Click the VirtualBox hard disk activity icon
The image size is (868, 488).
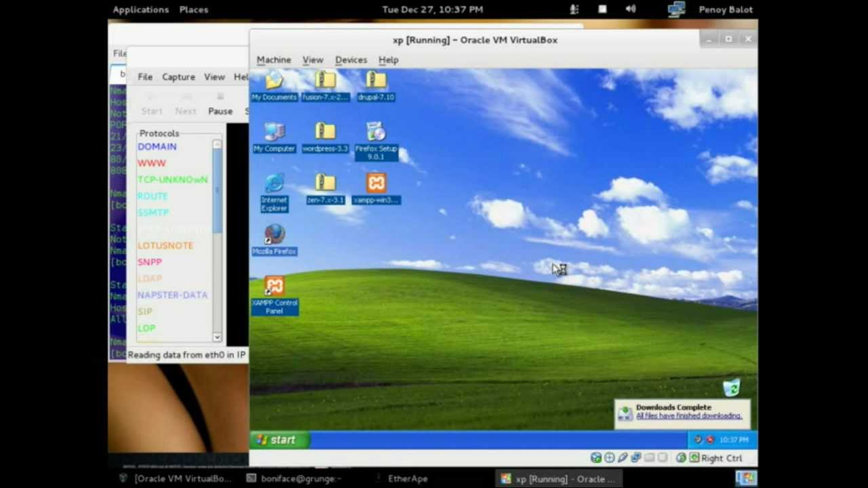595,458
